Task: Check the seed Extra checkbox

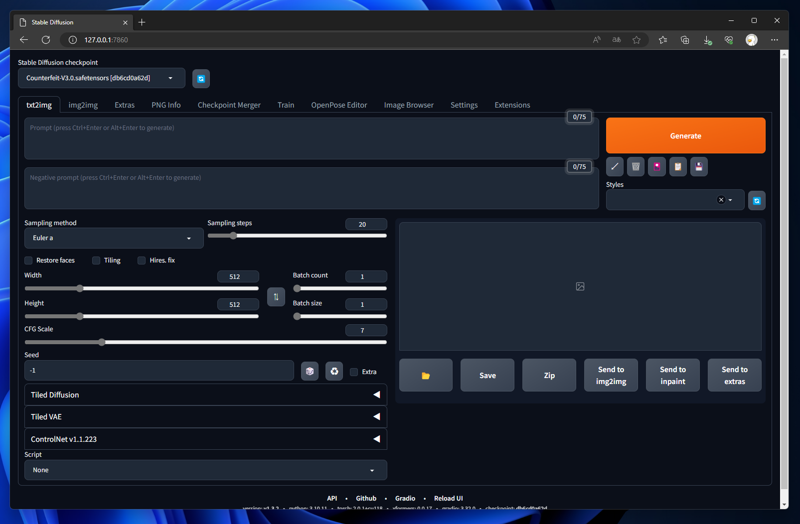Action: [354, 372]
